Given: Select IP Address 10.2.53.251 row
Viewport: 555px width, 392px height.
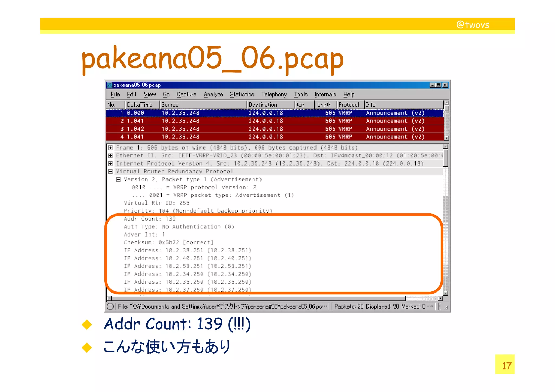Looking at the screenshot, I should click(x=188, y=266).
